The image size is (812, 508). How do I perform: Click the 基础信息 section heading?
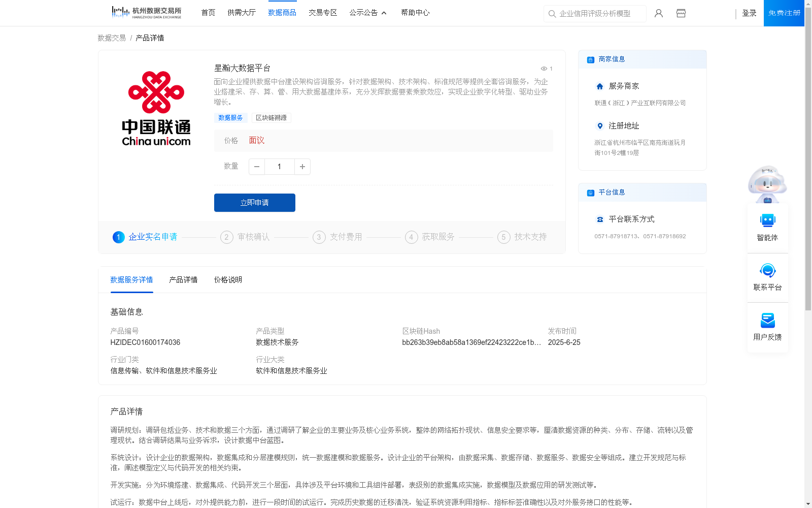[127, 312]
